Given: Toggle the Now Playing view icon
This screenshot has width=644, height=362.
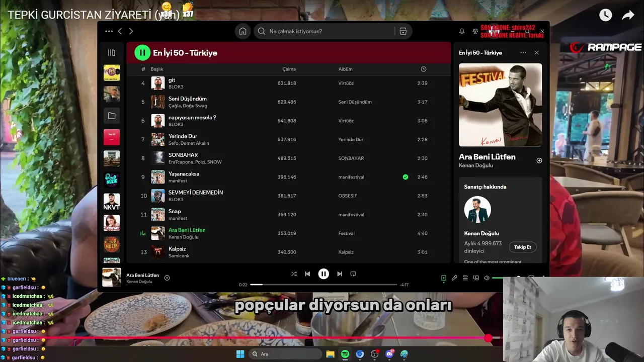Looking at the screenshot, I should click(444, 278).
